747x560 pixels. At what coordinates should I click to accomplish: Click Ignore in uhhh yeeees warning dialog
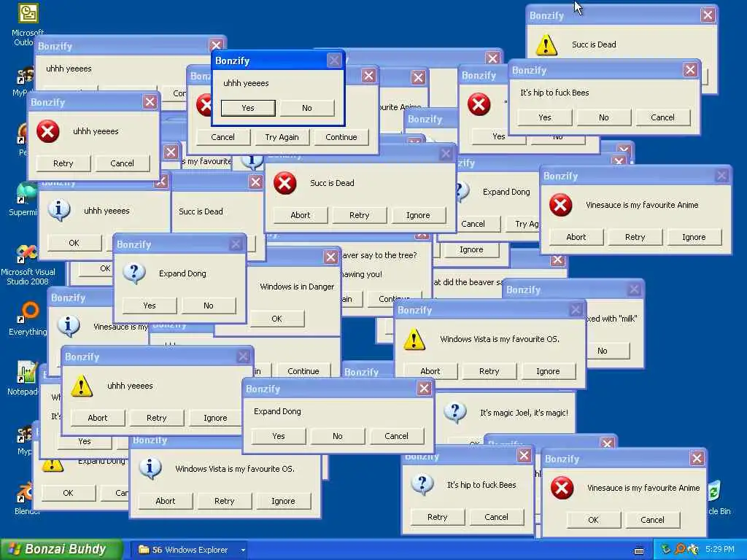coord(215,418)
